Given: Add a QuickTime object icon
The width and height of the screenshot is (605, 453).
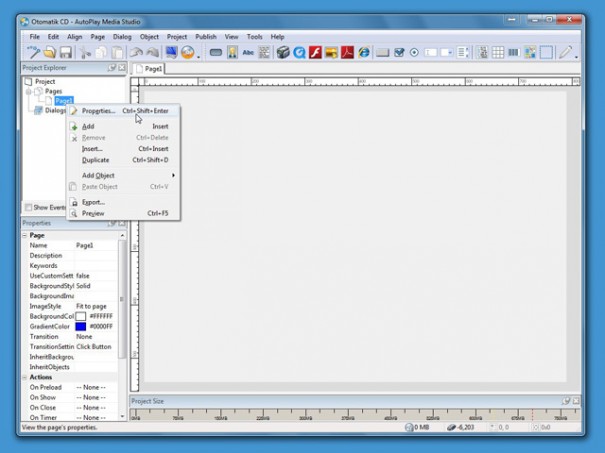Looking at the screenshot, I should [299, 52].
